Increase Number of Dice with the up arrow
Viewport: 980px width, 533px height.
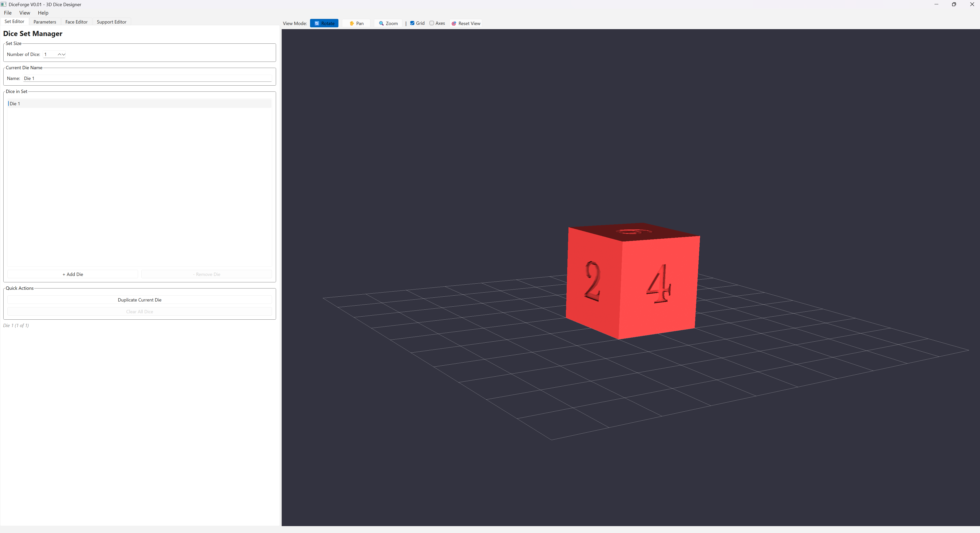[x=60, y=54]
